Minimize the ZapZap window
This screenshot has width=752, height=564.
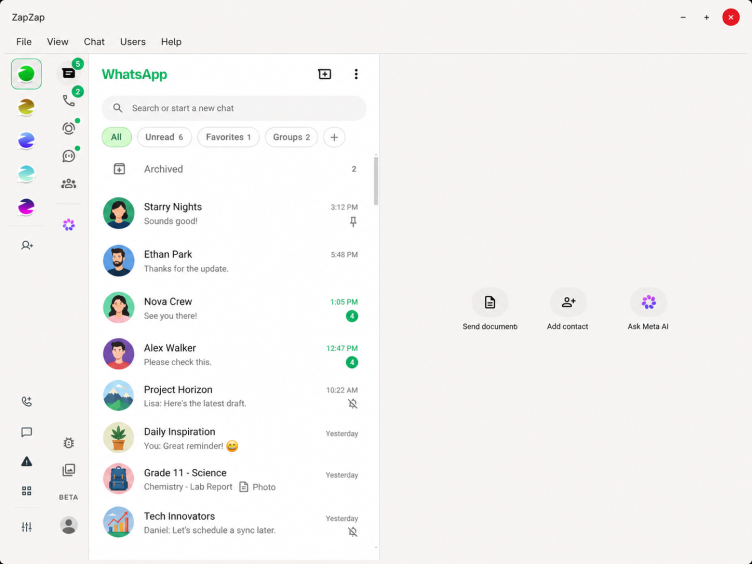point(683,17)
